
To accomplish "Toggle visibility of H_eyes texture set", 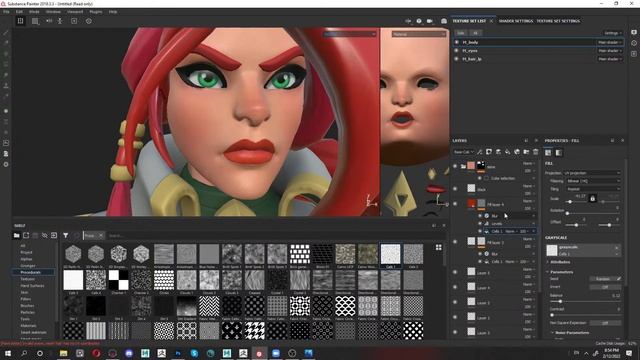I will coord(456,51).
